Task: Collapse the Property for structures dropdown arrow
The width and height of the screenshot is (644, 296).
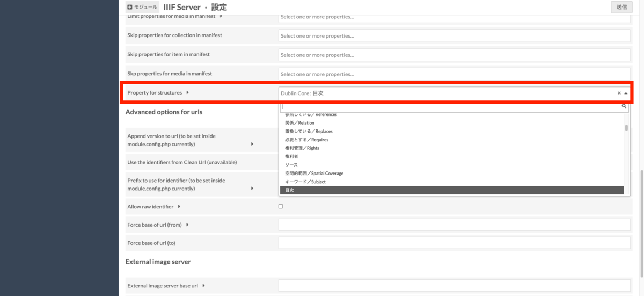Action: click(x=626, y=93)
